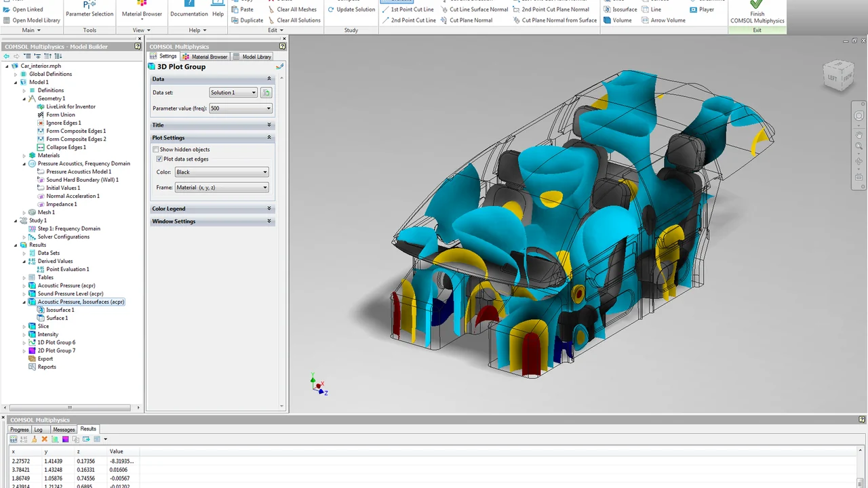Click the broom clear-table icon in Results toolbar
The width and height of the screenshot is (868, 488).
pos(34,439)
